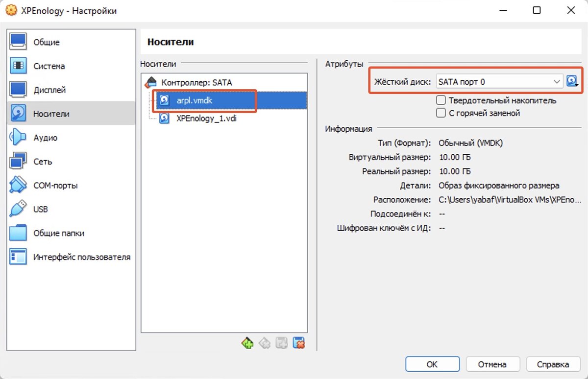Click the Носители disk icon in sidebar
The image size is (588, 379).
(18, 114)
